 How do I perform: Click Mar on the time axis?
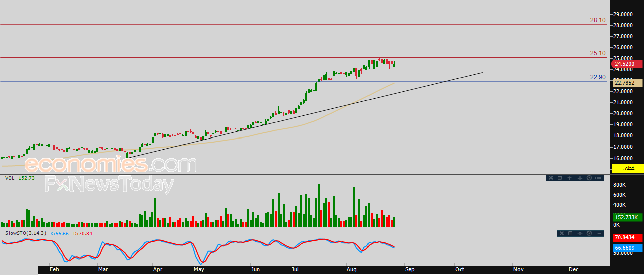coord(103,269)
